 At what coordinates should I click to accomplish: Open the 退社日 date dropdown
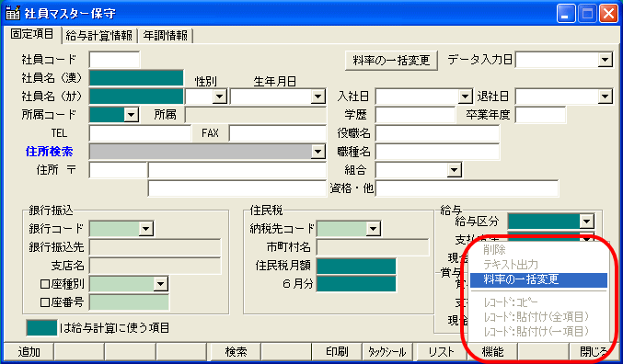pyautogui.click(x=605, y=97)
